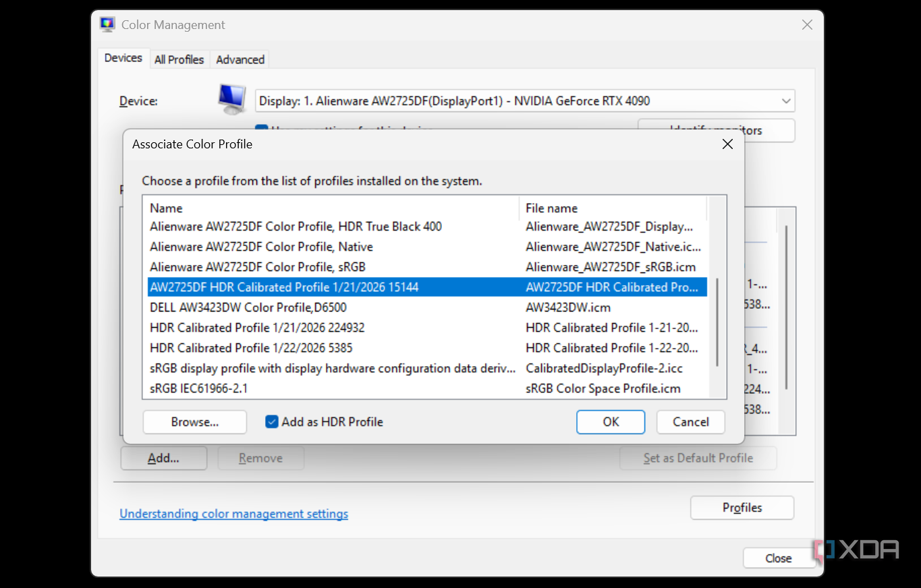Click the Add... button in Color Management
The width and height of the screenshot is (921, 588).
point(164,459)
